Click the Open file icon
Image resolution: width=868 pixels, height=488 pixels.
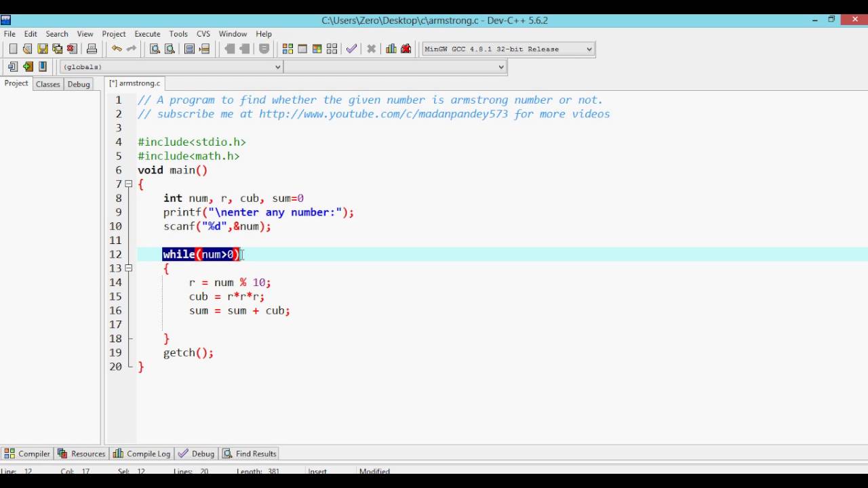27,49
